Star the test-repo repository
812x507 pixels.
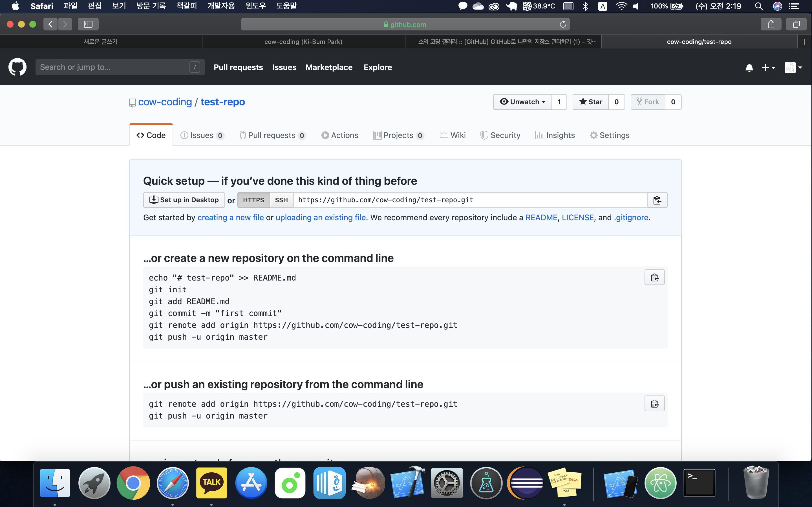click(x=591, y=102)
